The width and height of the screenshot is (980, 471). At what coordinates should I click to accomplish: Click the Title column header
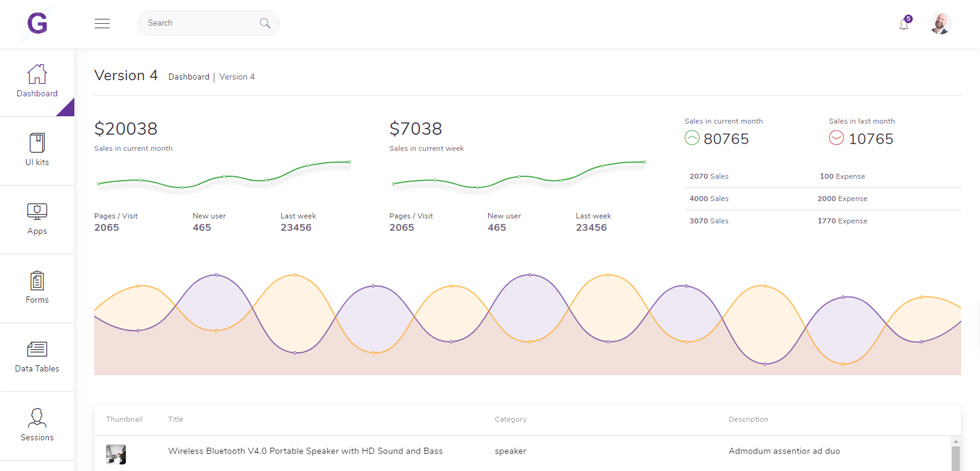click(x=176, y=419)
